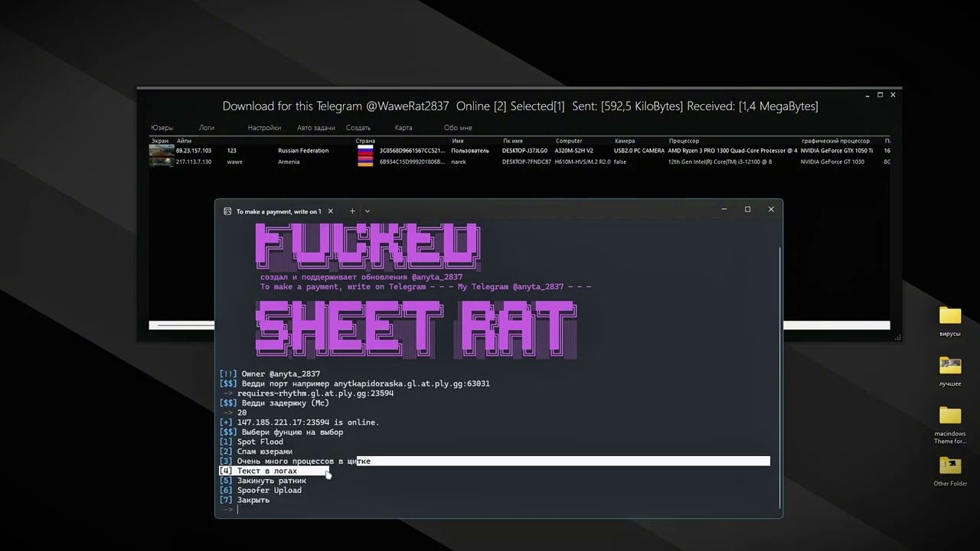Image resolution: width=980 pixels, height=551 pixels.
Task: Click the Пользователь name cell
Action: pos(470,151)
